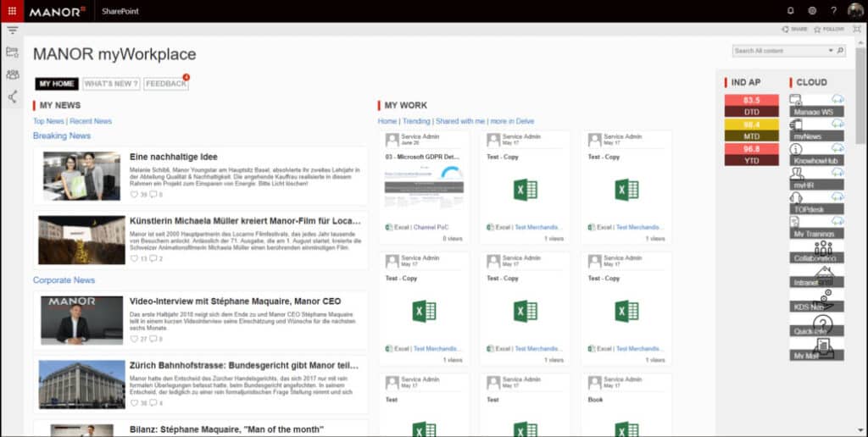Expand the search scope dropdown arrow
868x437 pixels.
[831, 51]
